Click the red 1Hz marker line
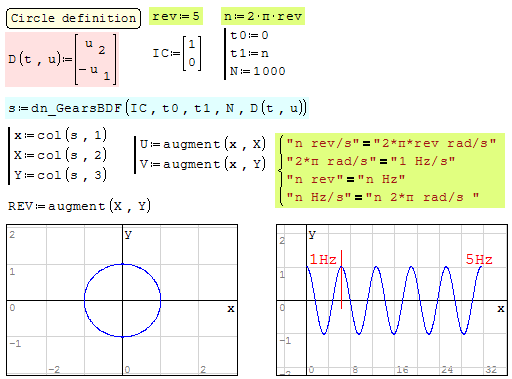Image resolution: width=512 pixels, height=379 pixels. point(341,279)
